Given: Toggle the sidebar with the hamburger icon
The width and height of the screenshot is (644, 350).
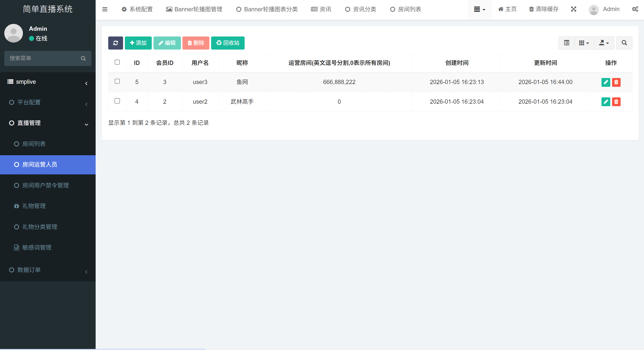Looking at the screenshot, I should click(105, 9).
